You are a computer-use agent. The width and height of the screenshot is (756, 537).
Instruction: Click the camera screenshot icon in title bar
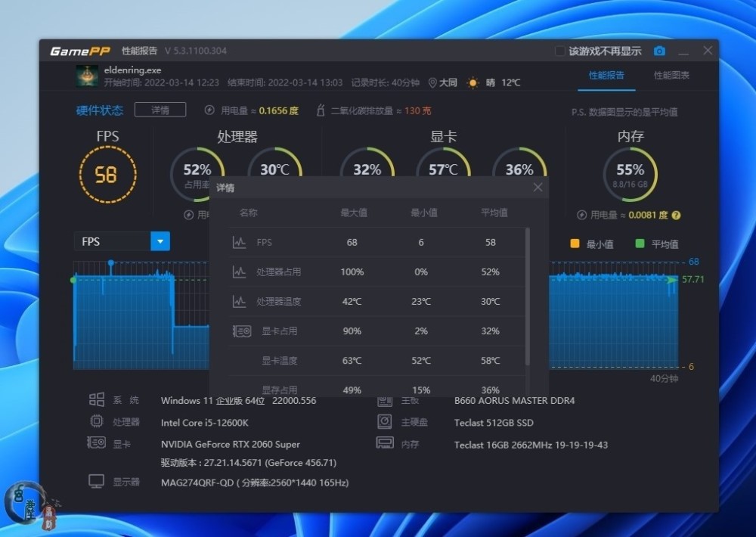659,51
